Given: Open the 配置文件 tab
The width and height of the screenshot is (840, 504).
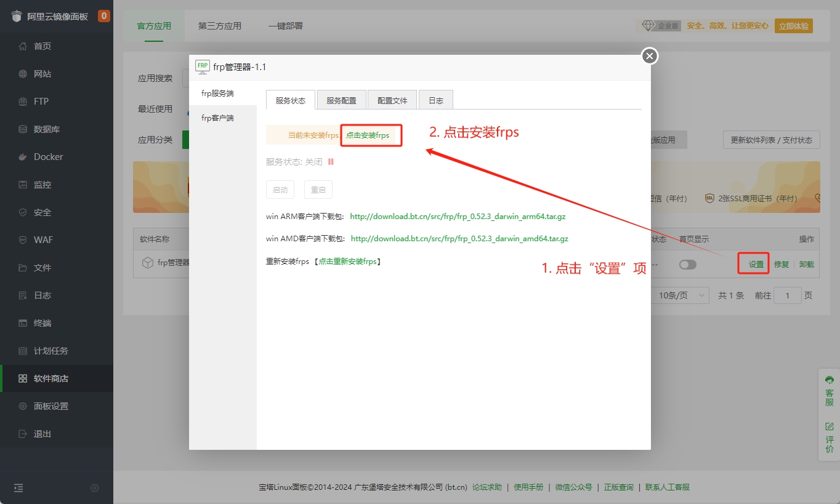Looking at the screenshot, I should click(392, 100).
